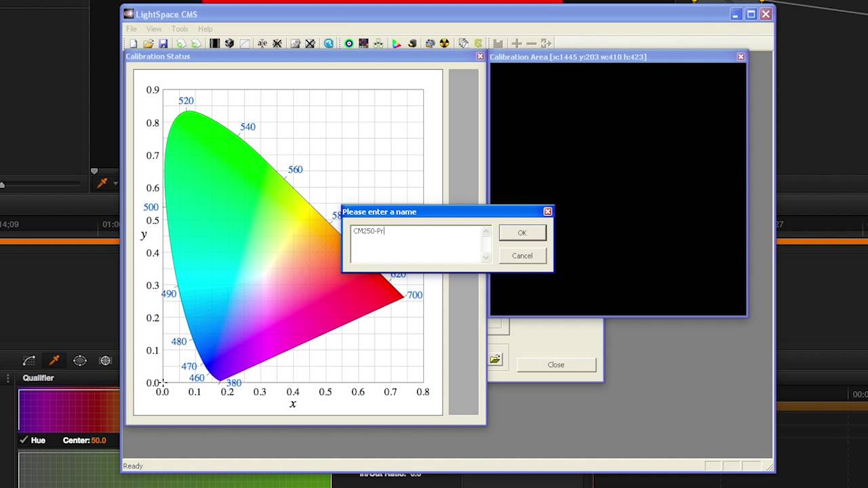Click the Hue spectrum strip in Qualifier
868x488 pixels.
(x=68, y=411)
